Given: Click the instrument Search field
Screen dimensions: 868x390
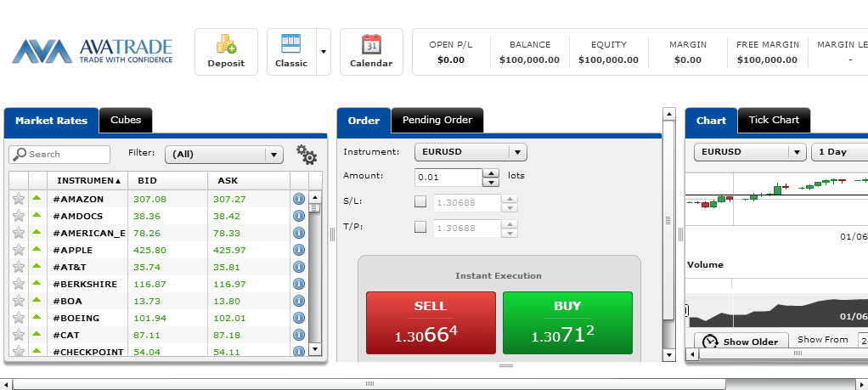Looking at the screenshot, I should (59, 154).
